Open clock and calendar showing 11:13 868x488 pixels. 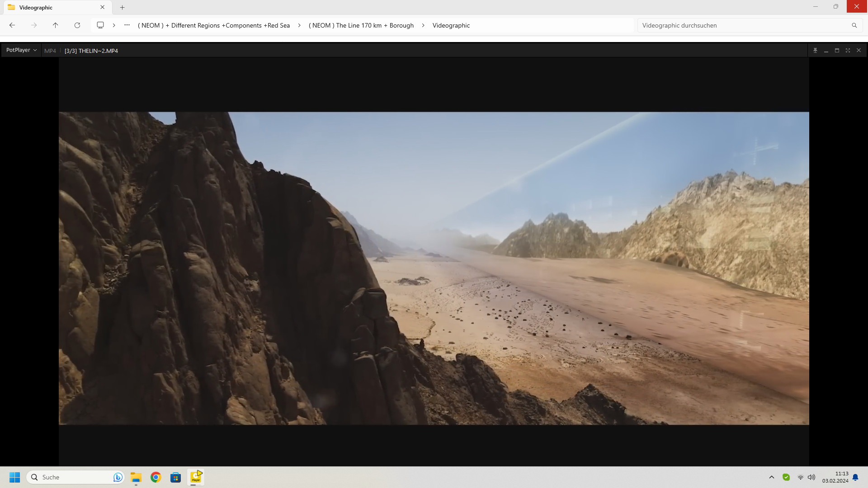pyautogui.click(x=835, y=477)
